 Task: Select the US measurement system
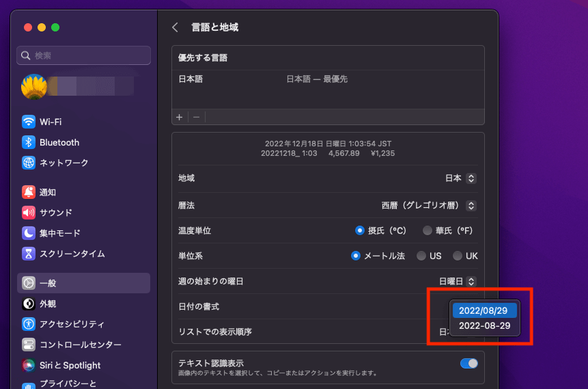[x=421, y=256]
